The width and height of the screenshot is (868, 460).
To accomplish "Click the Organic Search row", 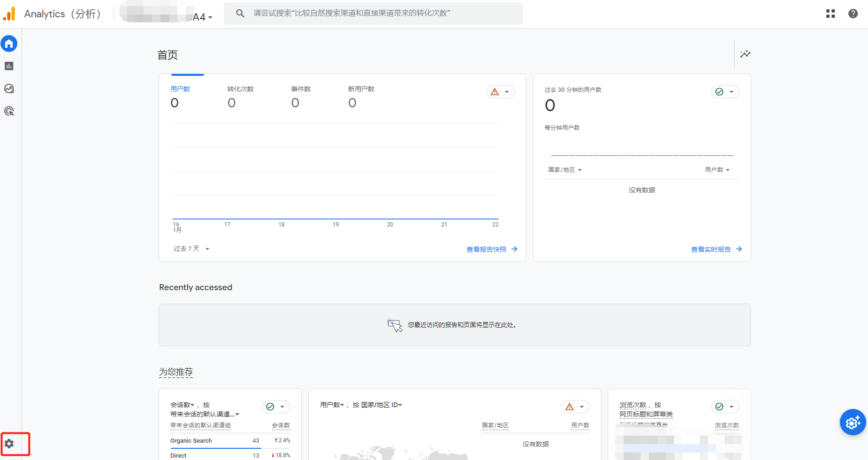I will [x=230, y=440].
